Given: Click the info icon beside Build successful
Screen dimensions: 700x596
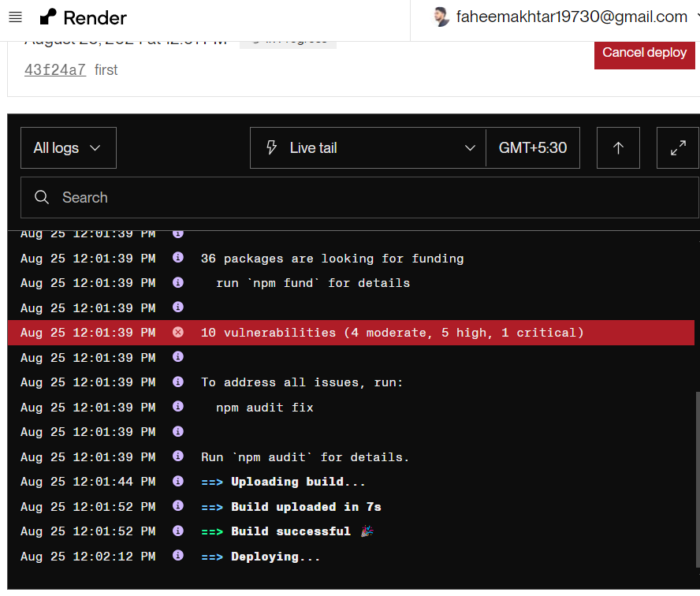Looking at the screenshot, I should coord(177,531).
